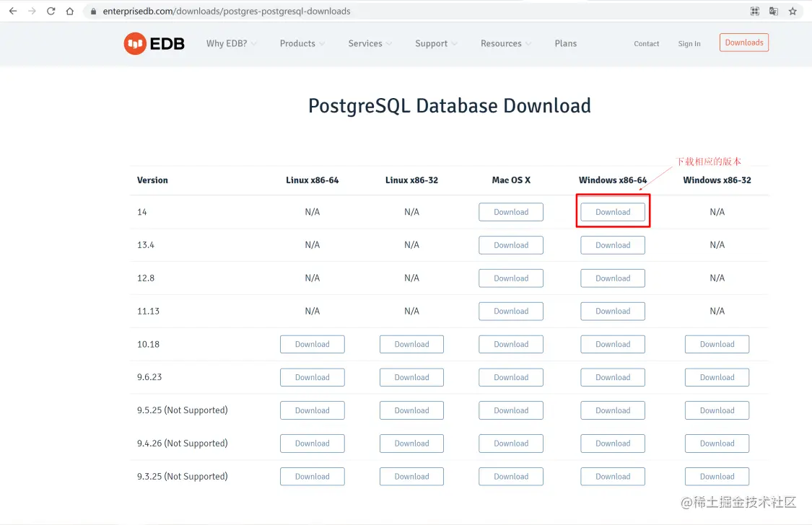Open the browser home icon

[x=70, y=11]
